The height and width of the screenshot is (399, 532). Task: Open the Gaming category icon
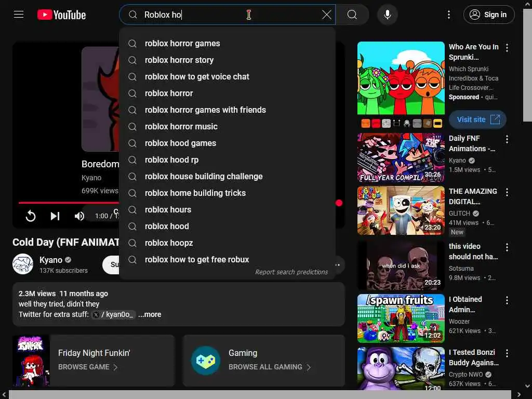tap(206, 361)
